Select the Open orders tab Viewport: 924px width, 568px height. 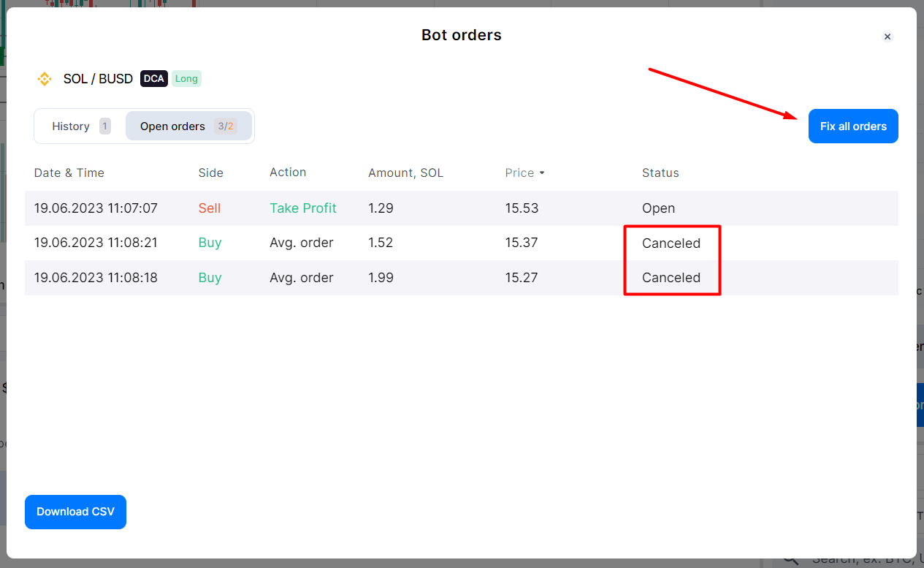[x=172, y=126]
